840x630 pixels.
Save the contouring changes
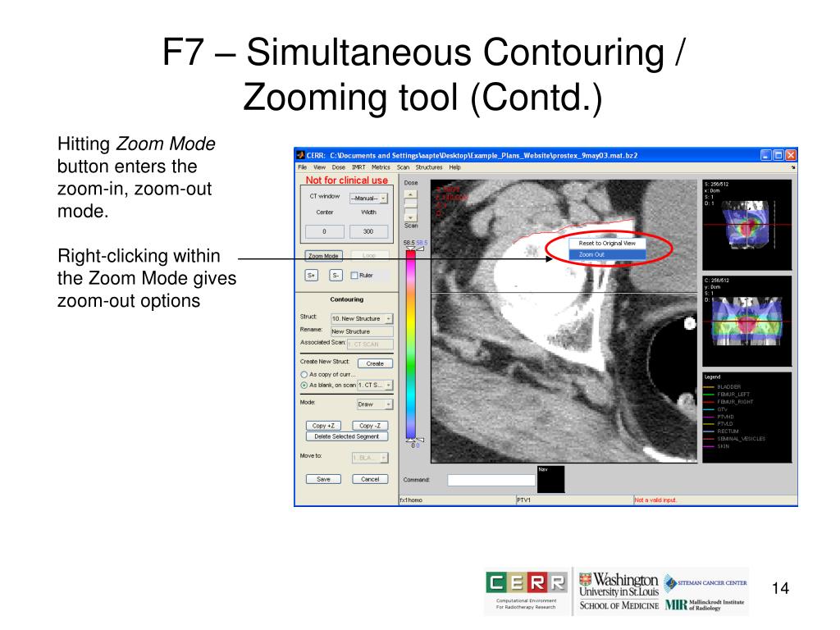323,479
